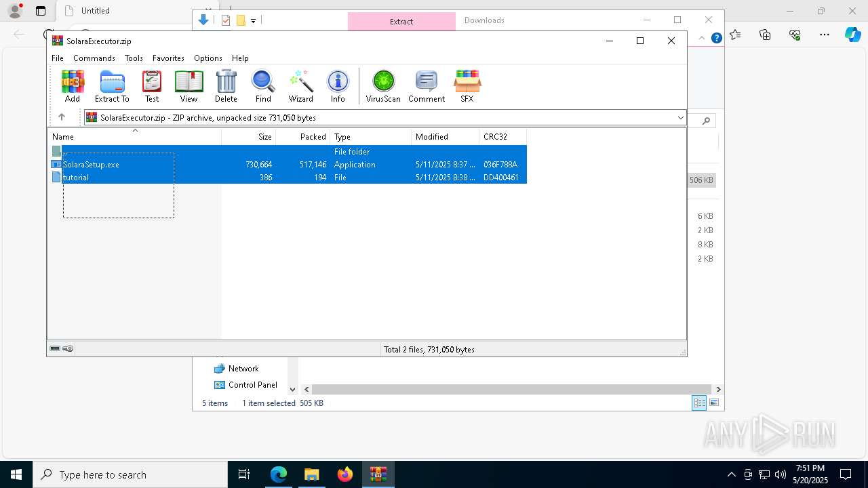Sort by Packed column header
Image resolution: width=868 pixels, height=488 pixels.
tap(303, 137)
